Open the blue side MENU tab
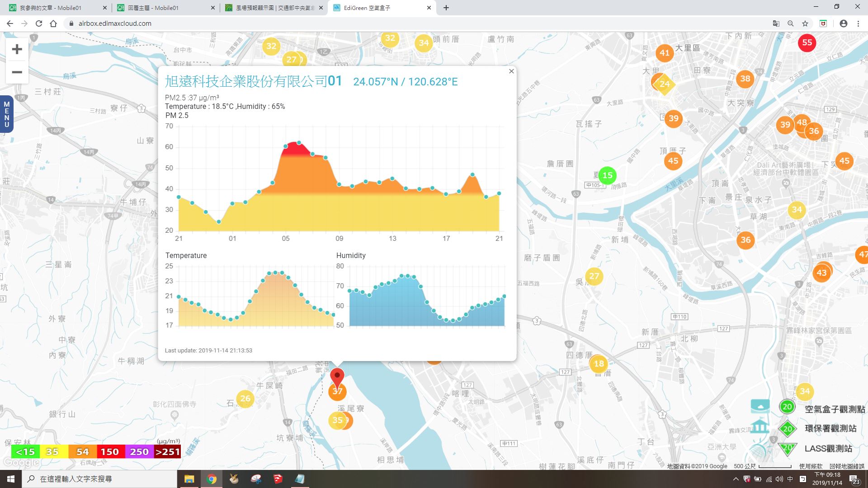This screenshot has width=868, height=488. pos(6,114)
